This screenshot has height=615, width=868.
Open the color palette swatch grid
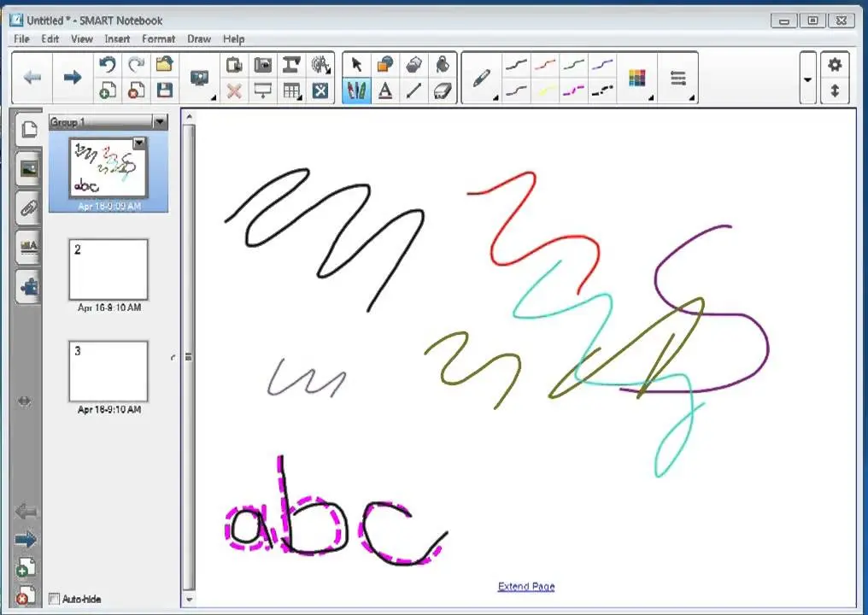[x=637, y=78]
